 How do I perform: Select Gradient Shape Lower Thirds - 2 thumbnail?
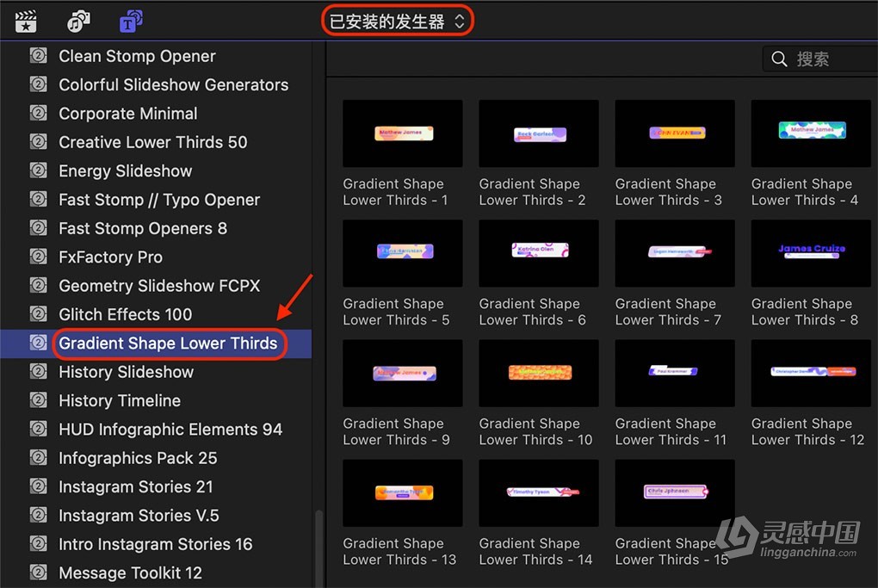(x=539, y=133)
